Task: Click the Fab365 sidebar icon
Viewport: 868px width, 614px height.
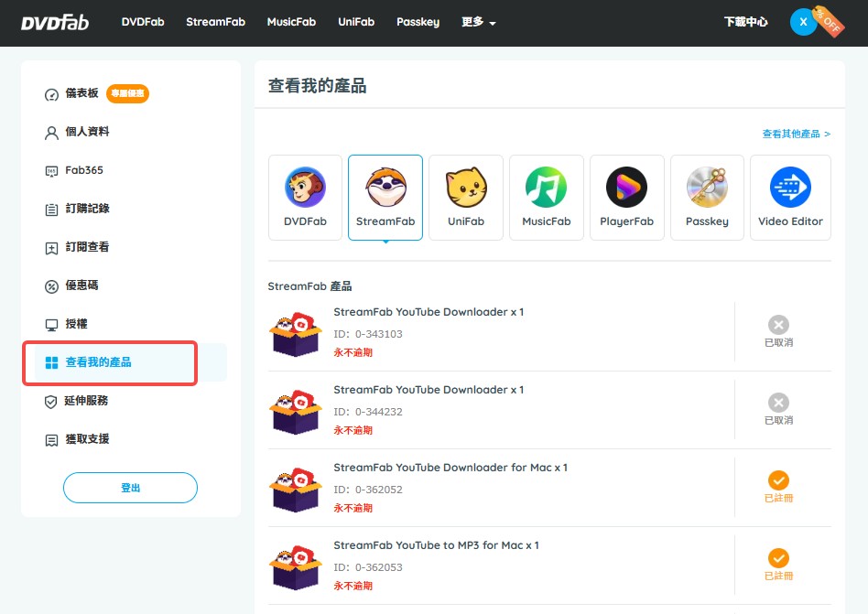Action: point(51,171)
